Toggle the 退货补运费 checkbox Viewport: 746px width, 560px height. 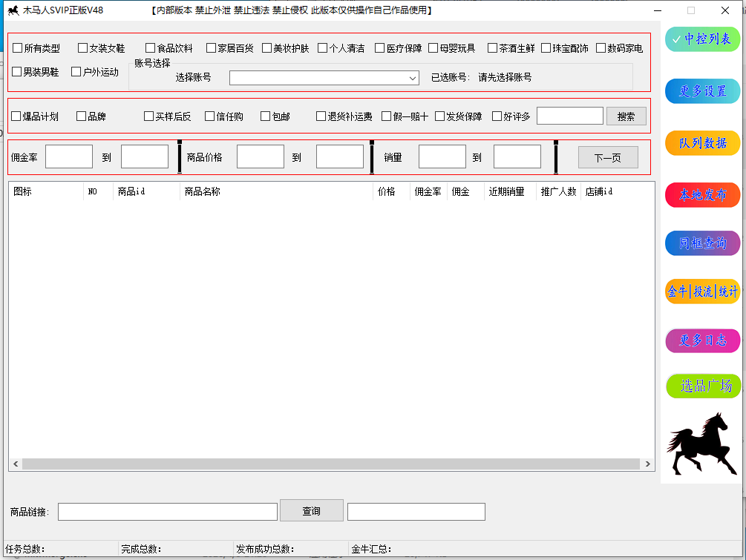(321, 116)
